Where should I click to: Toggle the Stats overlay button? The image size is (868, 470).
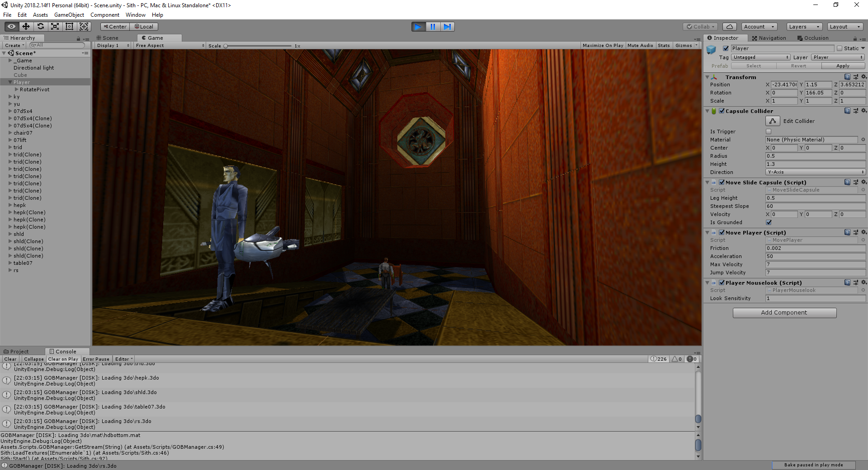pos(664,46)
